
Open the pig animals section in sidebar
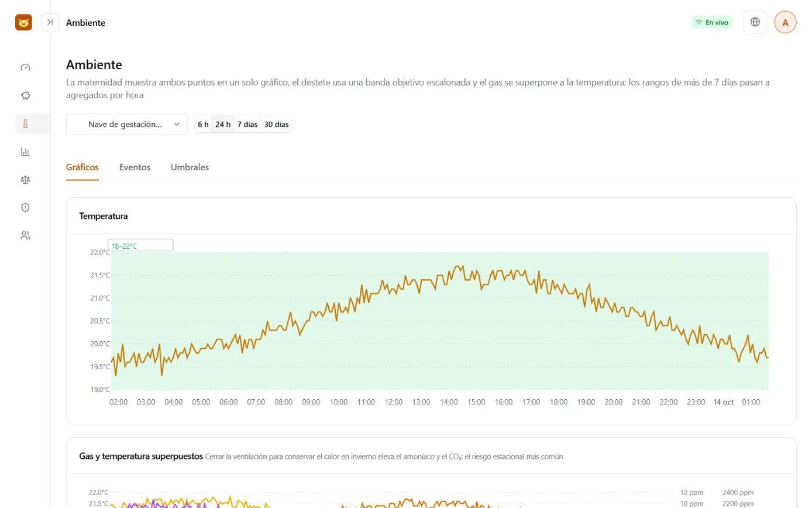[x=25, y=95]
